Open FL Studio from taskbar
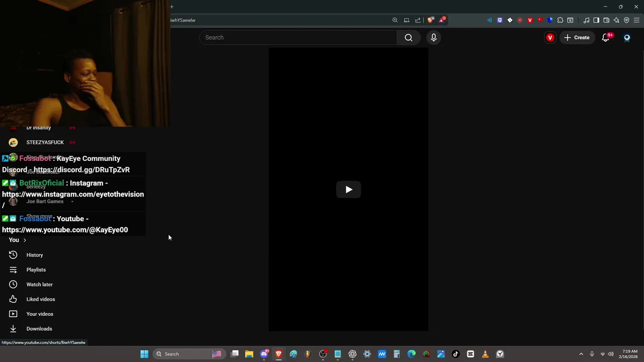This screenshot has width=644, height=362. click(x=308, y=354)
